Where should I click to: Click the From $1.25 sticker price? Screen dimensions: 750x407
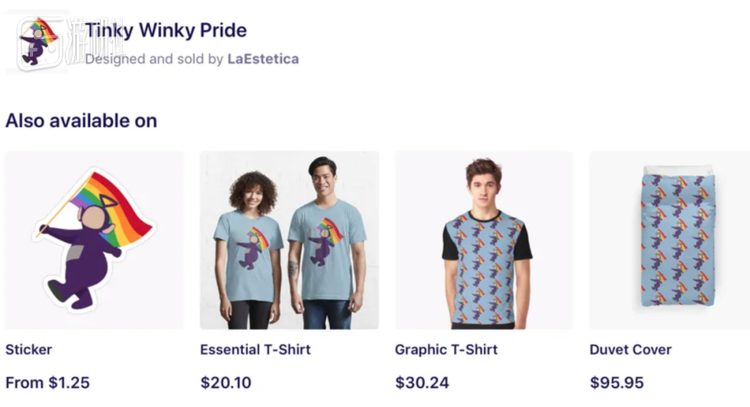click(47, 382)
